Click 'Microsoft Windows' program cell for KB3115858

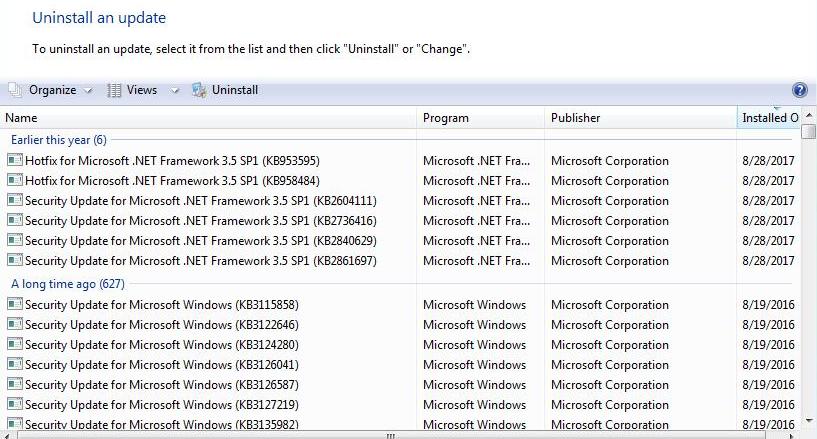[474, 304]
